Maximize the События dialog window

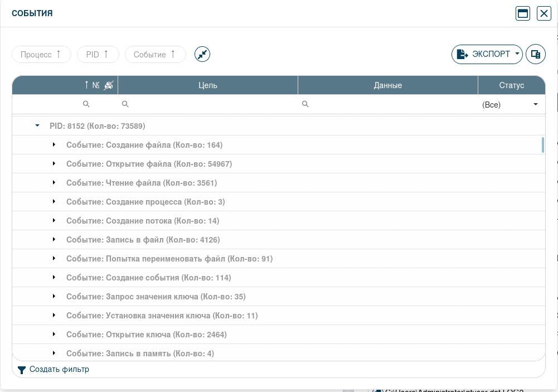tap(523, 14)
